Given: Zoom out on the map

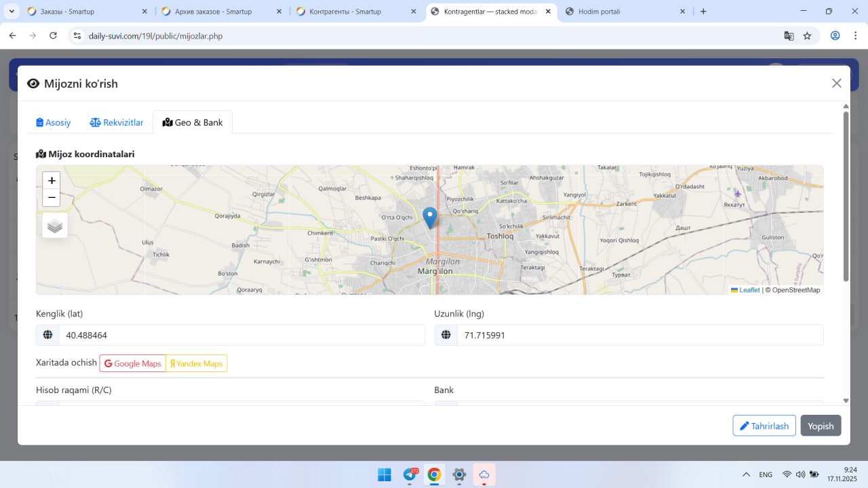Looking at the screenshot, I should pyautogui.click(x=52, y=198).
